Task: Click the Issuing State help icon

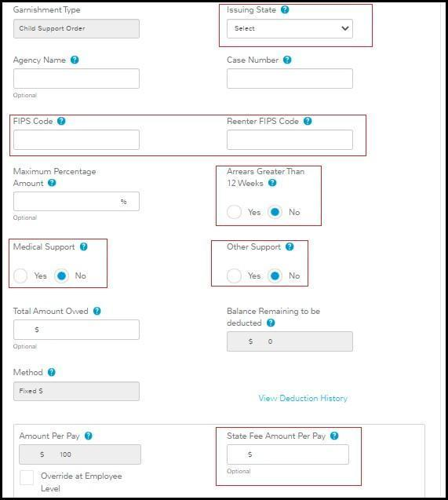Action: [285, 9]
